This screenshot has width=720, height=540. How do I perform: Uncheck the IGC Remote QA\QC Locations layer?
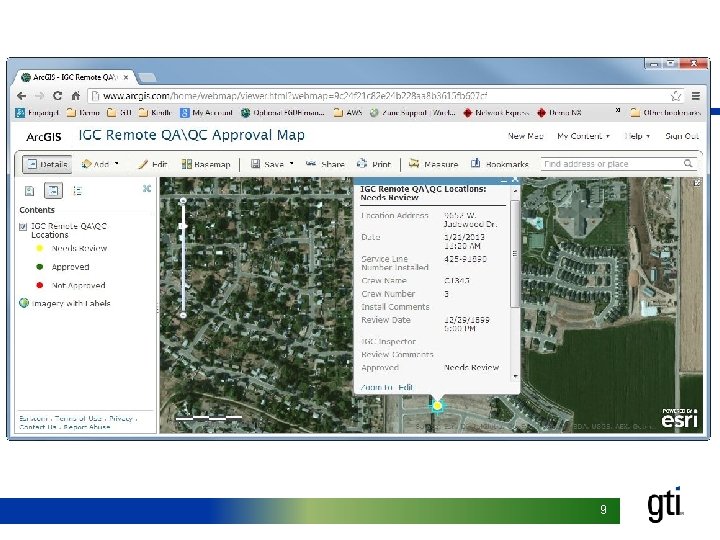tap(23, 227)
